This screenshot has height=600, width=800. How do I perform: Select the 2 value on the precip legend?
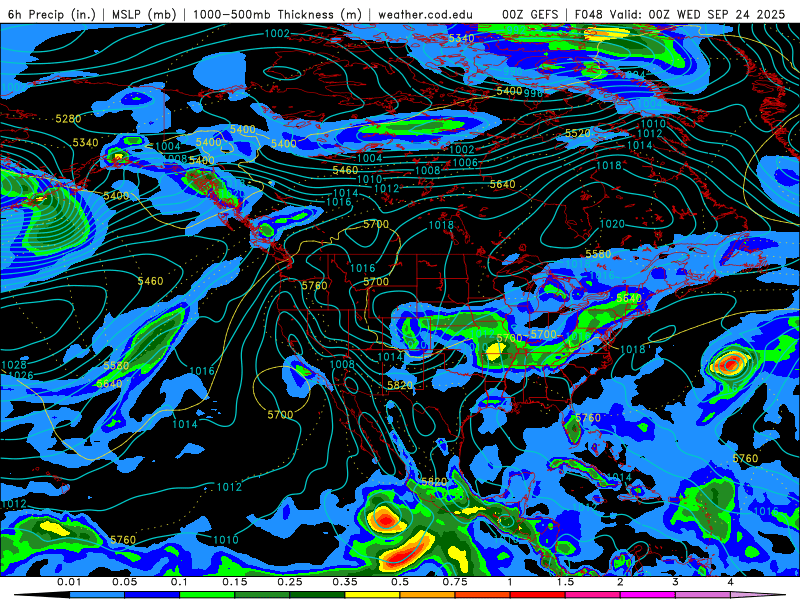tap(620, 582)
